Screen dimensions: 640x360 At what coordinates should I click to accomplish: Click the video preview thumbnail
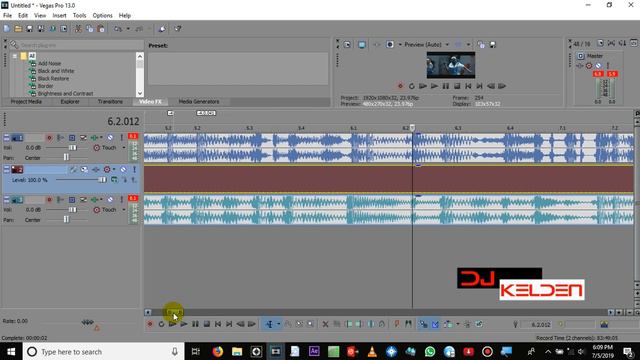coord(451,65)
